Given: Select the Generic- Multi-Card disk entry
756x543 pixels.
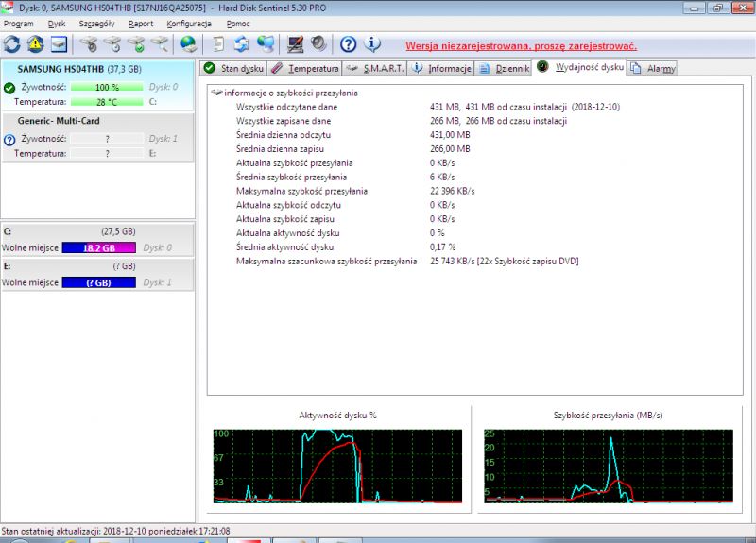Looking at the screenshot, I should [x=97, y=137].
